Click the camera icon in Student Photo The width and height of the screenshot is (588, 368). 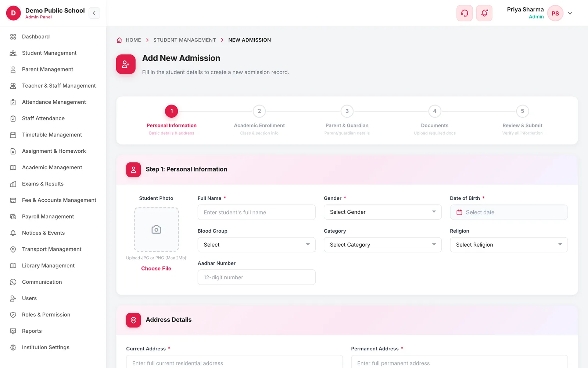pos(156,230)
